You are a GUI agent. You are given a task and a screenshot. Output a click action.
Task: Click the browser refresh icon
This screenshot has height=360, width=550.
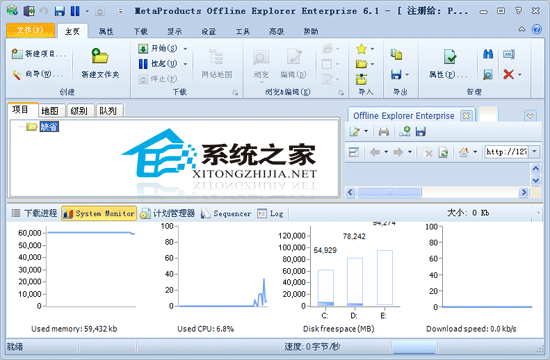pos(443,152)
